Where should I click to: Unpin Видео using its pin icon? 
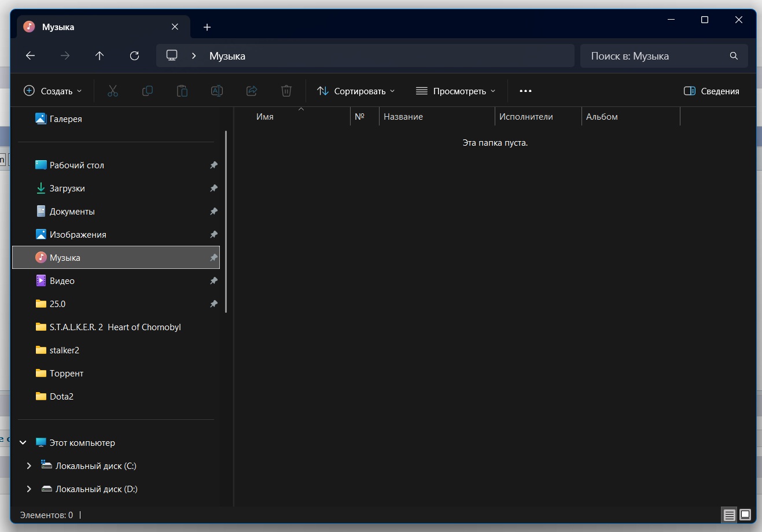(213, 281)
